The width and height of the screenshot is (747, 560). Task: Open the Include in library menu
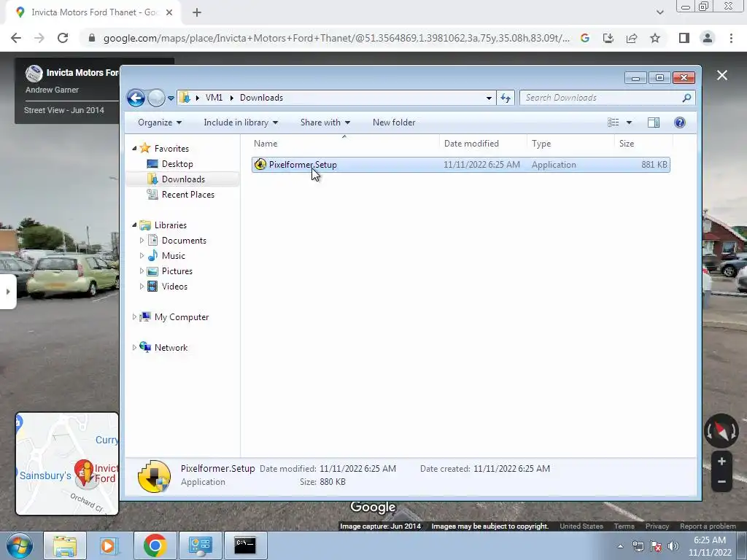click(x=241, y=122)
